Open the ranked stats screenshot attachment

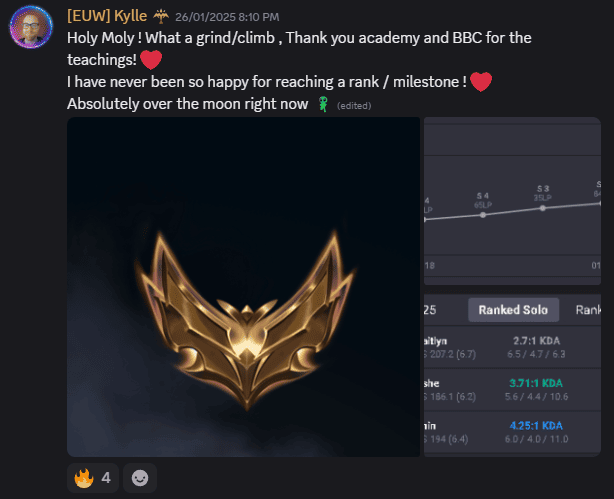click(512, 287)
